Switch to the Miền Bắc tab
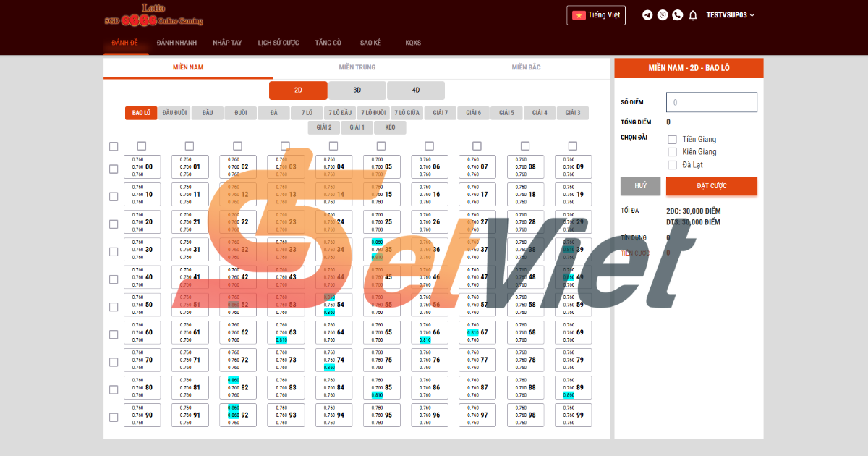868x456 pixels. 526,67
